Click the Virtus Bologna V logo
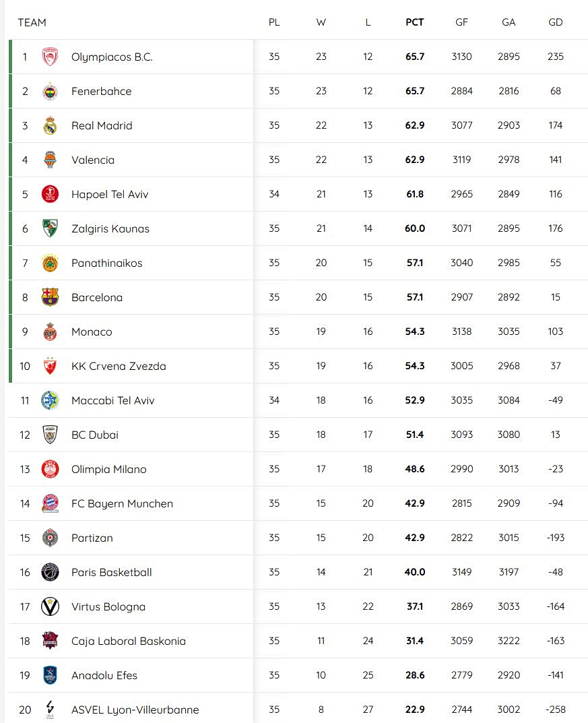 point(50,607)
